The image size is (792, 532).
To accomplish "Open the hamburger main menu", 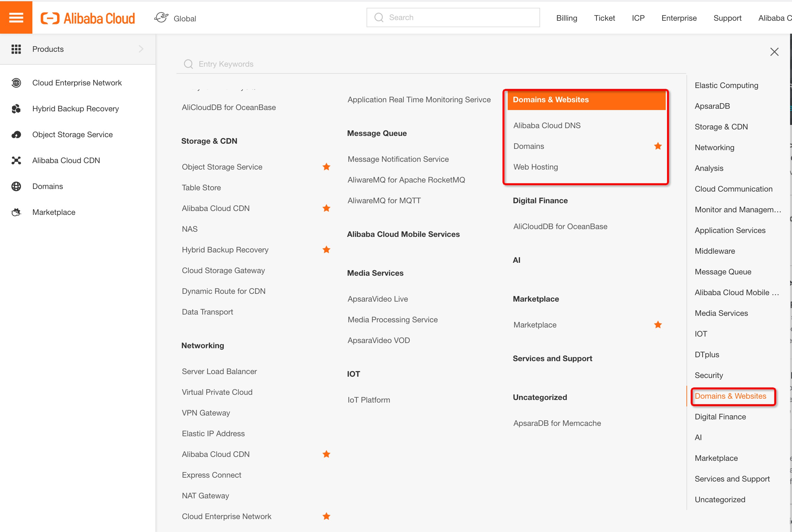I will coord(16,17).
